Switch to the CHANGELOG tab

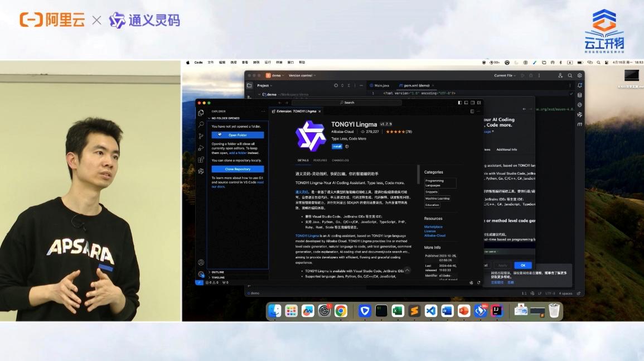(x=340, y=160)
